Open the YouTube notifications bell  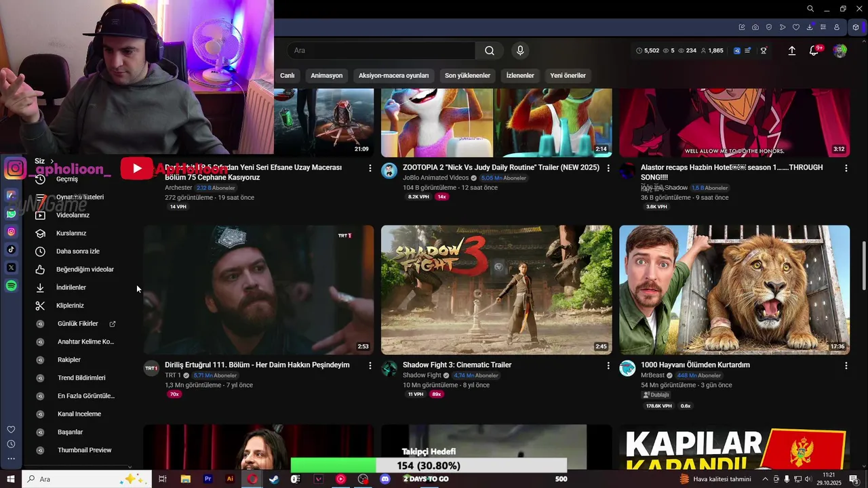click(814, 51)
